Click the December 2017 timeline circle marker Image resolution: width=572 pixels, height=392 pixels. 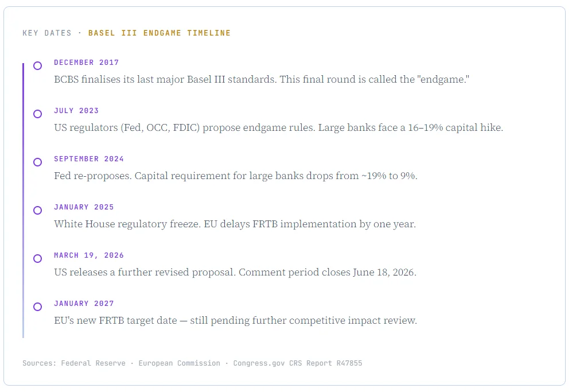[37, 66]
